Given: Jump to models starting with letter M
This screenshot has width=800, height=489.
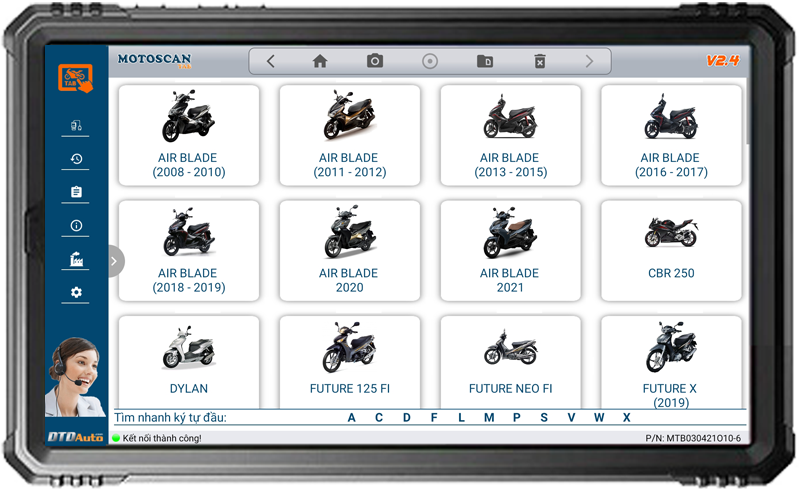Looking at the screenshot, I should point(489,418).
